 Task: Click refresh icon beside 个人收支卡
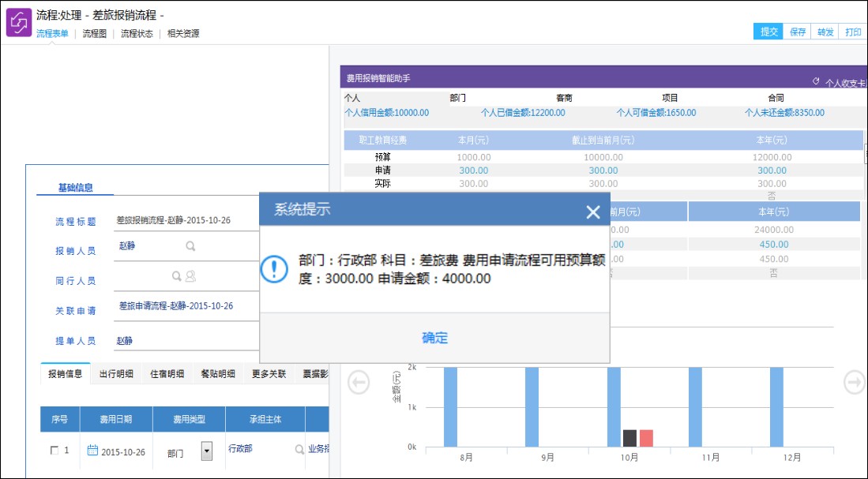(x=817, y=81)
